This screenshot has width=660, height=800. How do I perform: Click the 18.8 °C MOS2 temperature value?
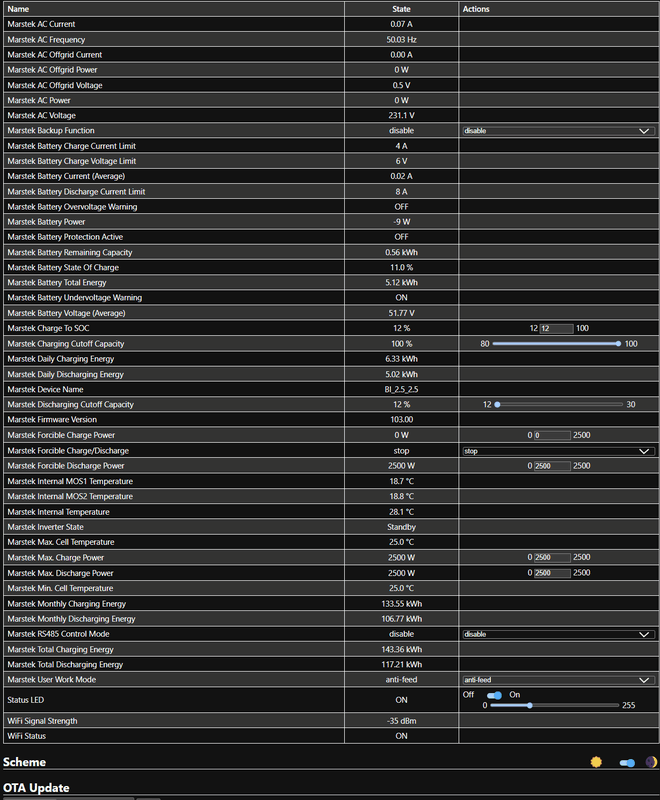401,496
